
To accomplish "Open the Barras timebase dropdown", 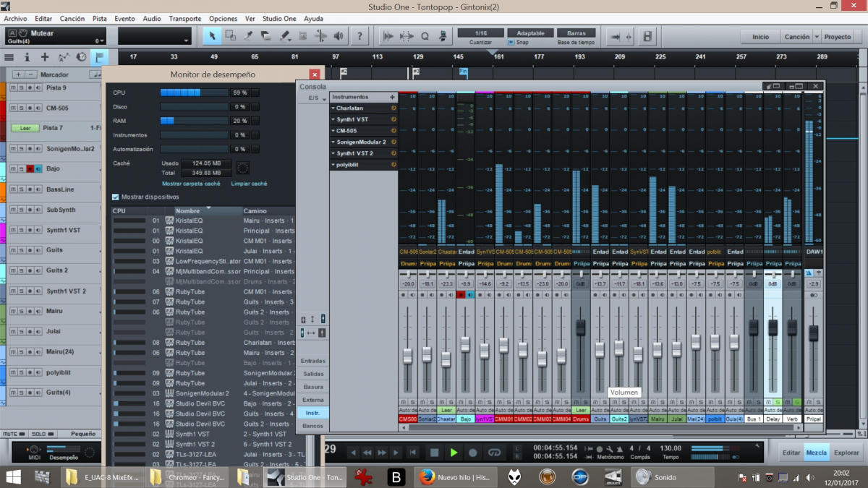I will (x=576, y=33).
